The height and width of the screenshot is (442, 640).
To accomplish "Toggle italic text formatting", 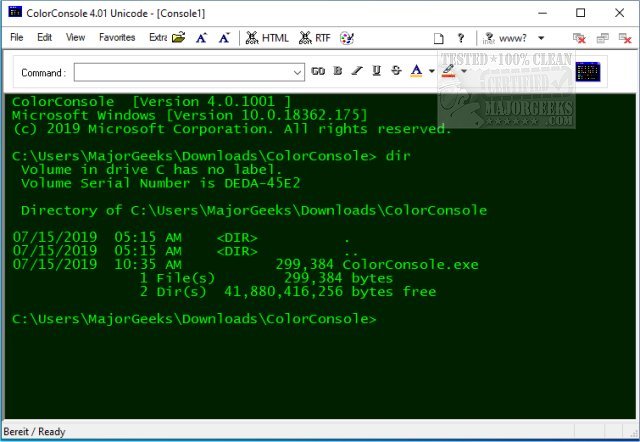I will [x=357, y=72].
